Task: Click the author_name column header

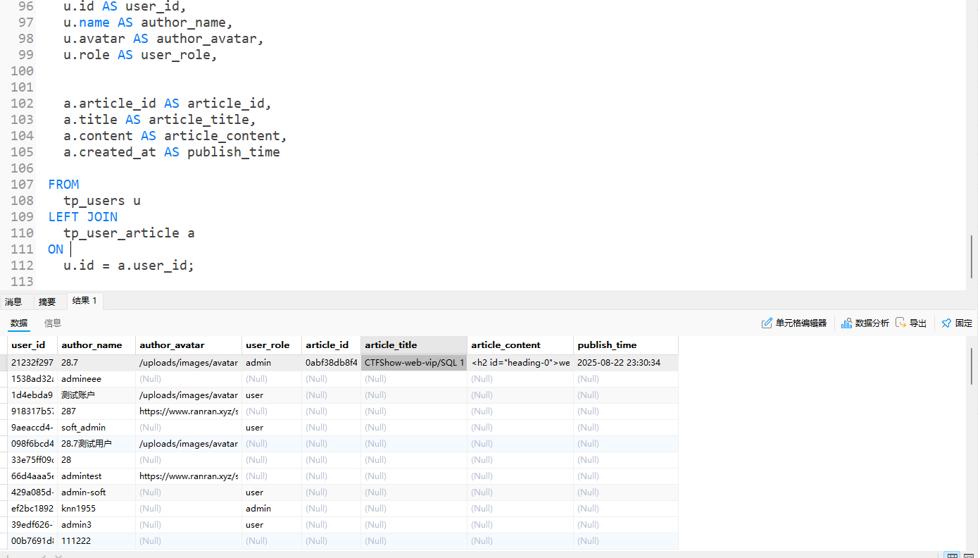Action: [92, 345]
